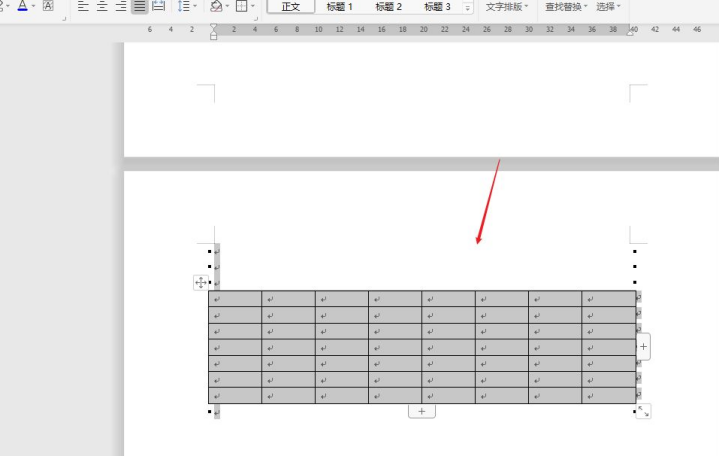720x458 pixels.
Task: Click the last cell in bottom row
Action: click(608, 396)
